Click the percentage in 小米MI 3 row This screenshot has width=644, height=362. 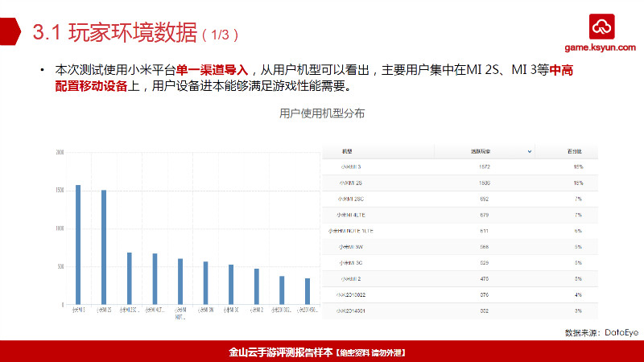tap(578, 167)
